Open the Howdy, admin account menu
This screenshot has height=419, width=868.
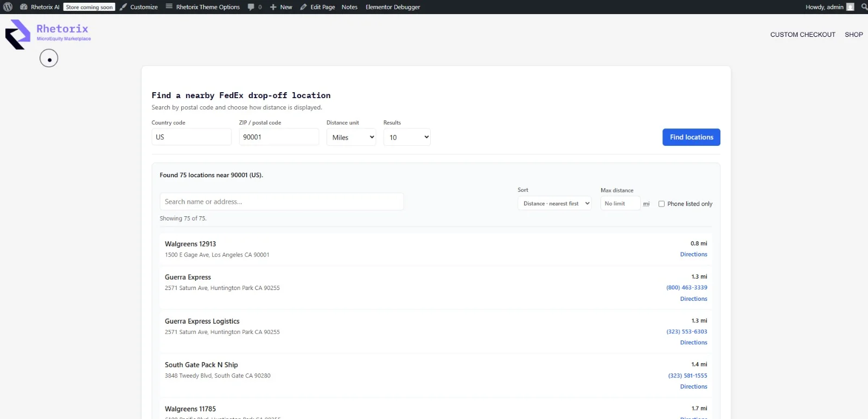829,7
